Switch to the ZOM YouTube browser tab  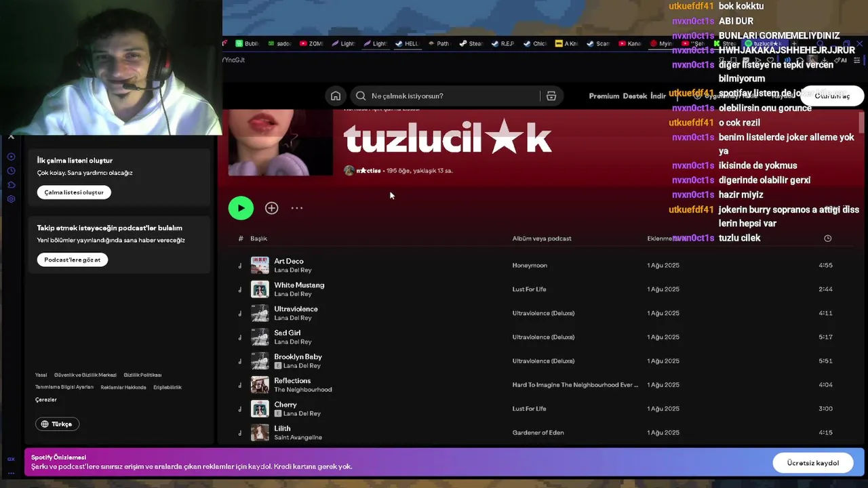(311, 43)
